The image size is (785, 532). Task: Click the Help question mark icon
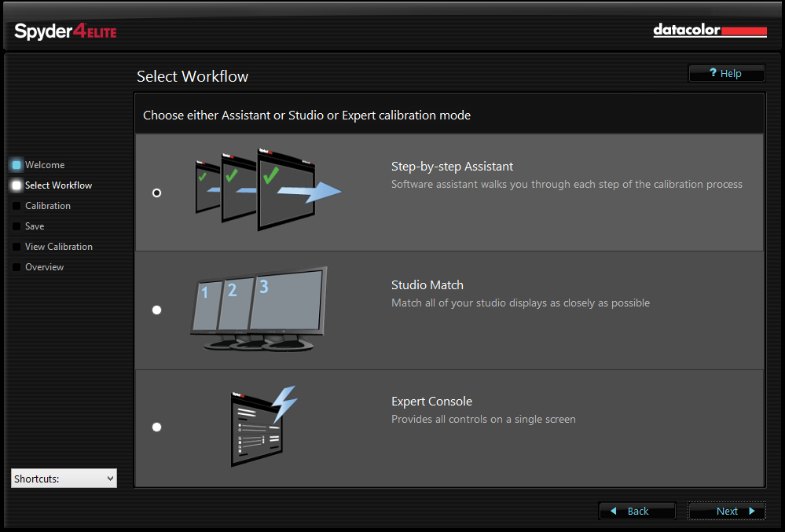pyautogui.click(x=713, y=73)
